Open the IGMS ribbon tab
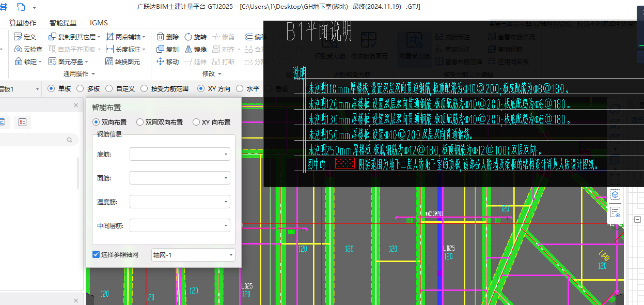 tap(99, 23)
